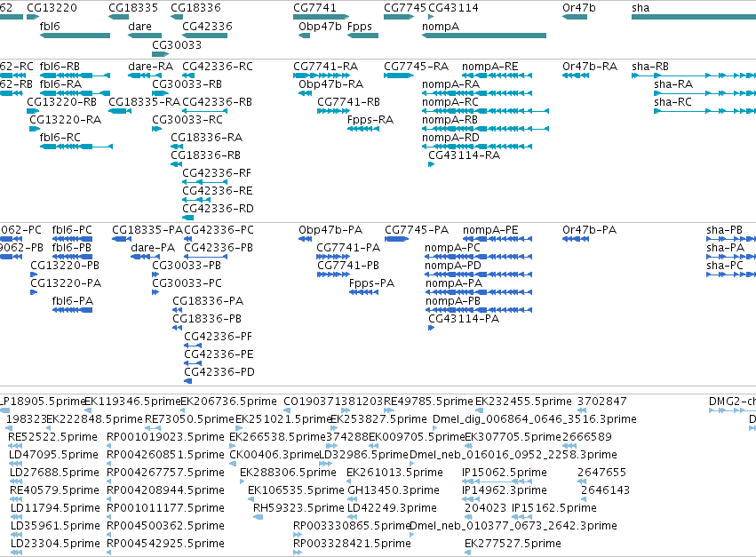Select protein CG7745-PA
756x557 pixels.
tap(417, 229)
